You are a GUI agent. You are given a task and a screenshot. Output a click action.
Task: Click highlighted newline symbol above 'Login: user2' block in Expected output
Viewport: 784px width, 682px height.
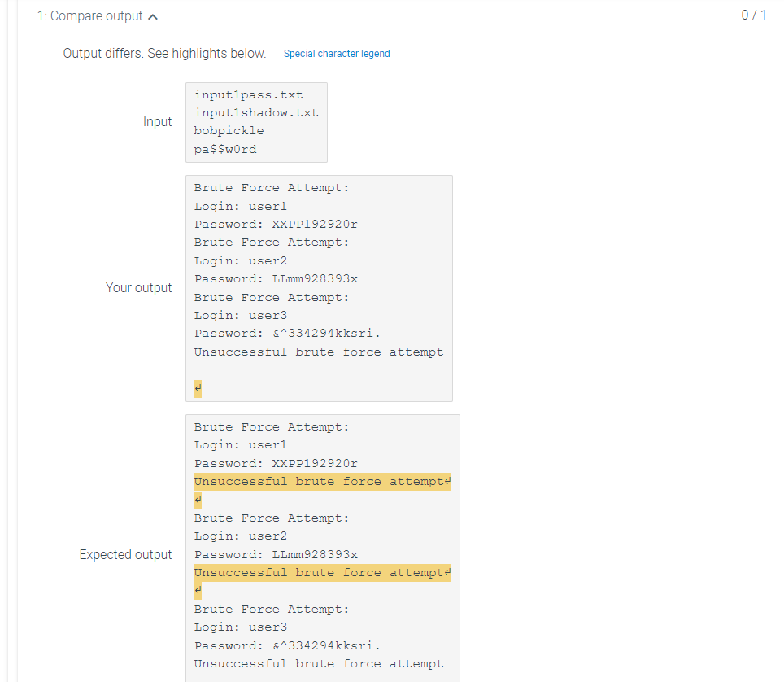click(198, 500)
